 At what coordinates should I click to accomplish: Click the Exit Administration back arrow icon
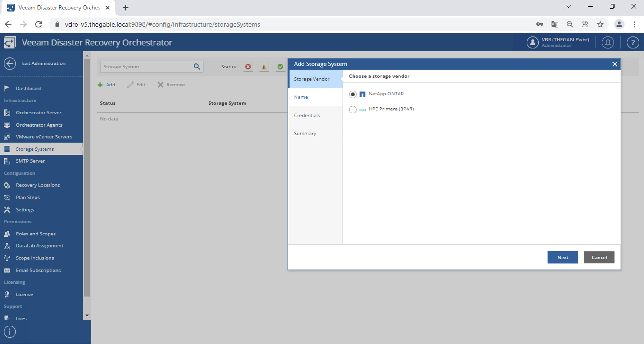10,63
